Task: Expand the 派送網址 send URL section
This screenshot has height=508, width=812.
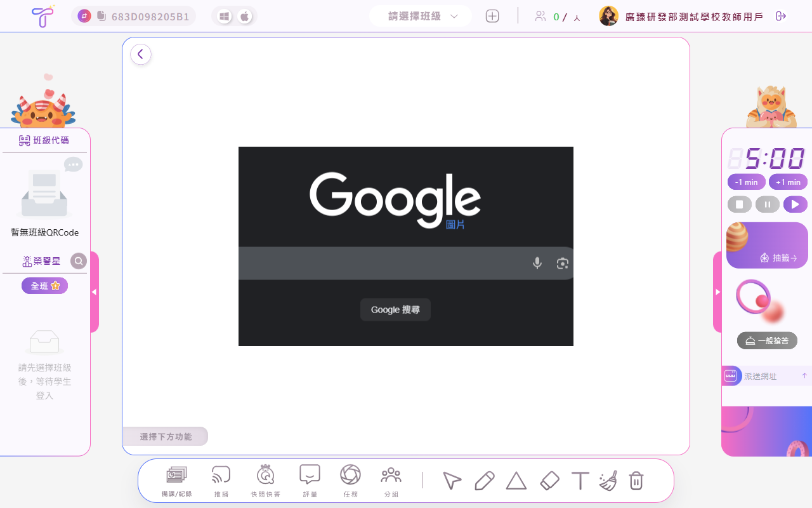Action: 804,376
